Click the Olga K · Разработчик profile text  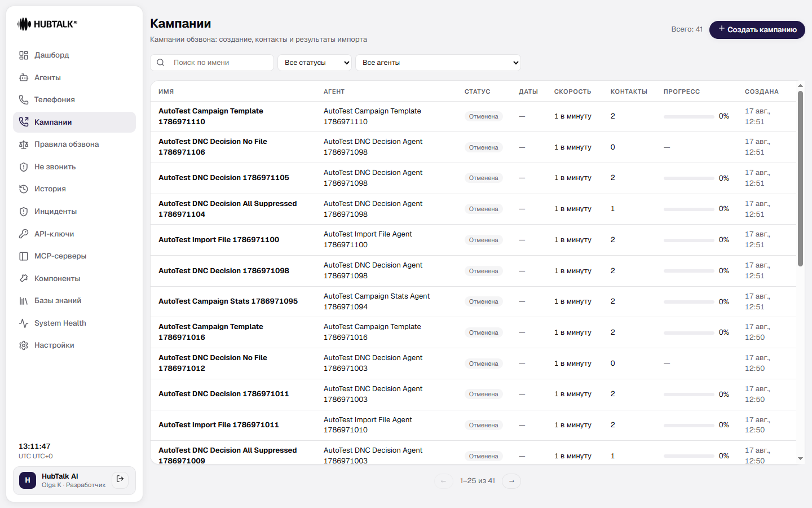pos(73,485)
